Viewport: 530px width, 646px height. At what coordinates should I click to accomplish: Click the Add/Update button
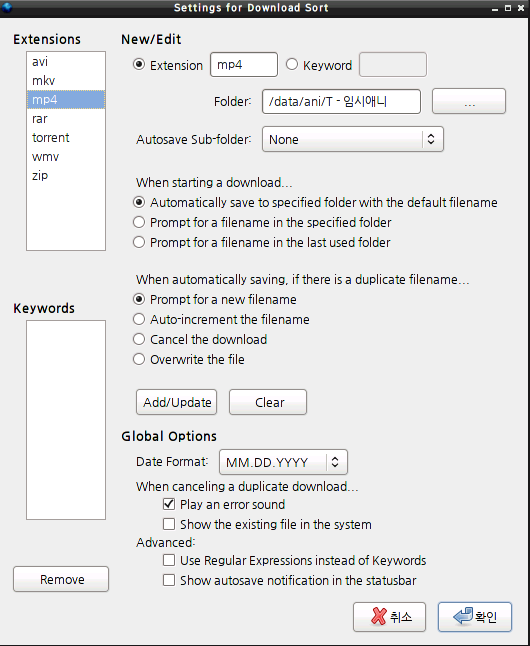pyautogui.click(x=176, y=402)
